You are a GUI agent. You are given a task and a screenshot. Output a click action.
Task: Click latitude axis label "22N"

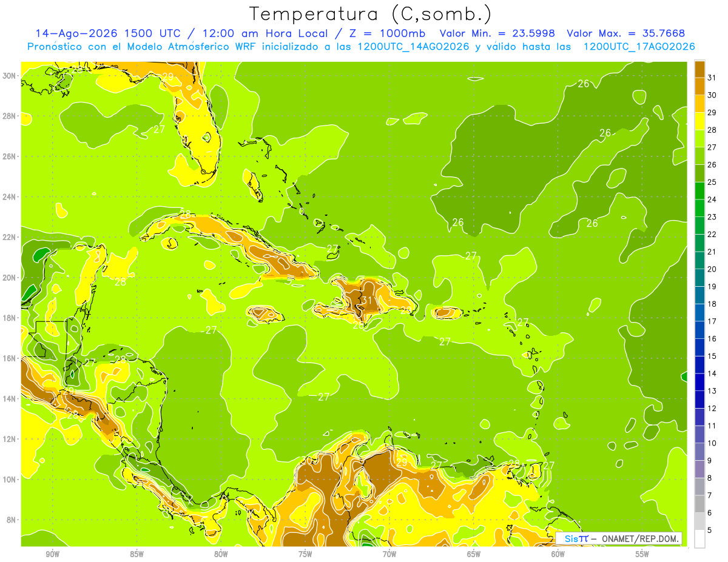pyautogui.click(x=9, y=237)
